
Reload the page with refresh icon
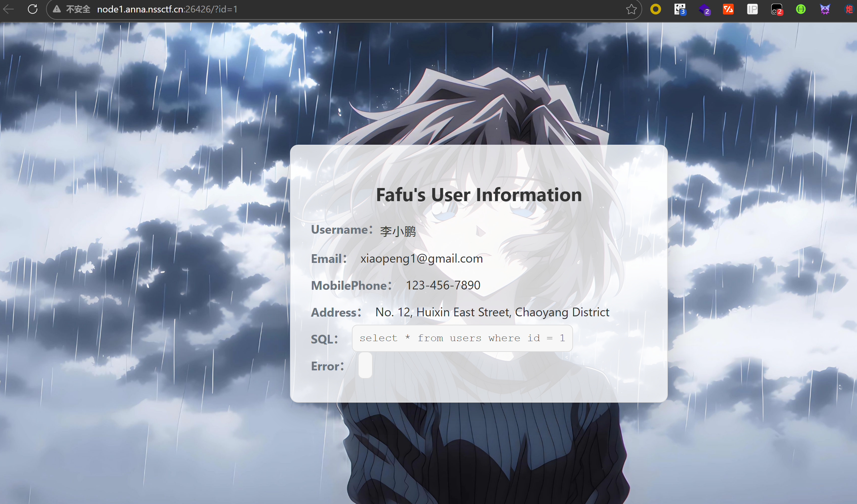(33, 9)
